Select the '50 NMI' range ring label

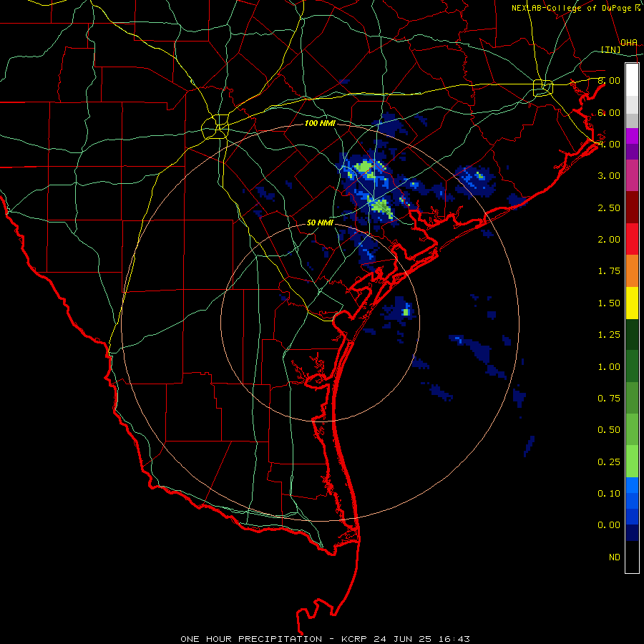coord(320,223)
